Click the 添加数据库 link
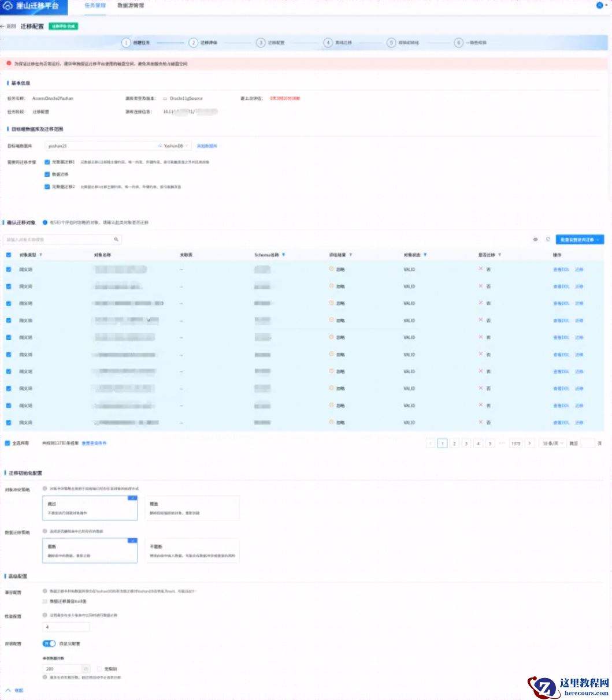Viewport: 612px width, 700px height. tap(207, 146)
